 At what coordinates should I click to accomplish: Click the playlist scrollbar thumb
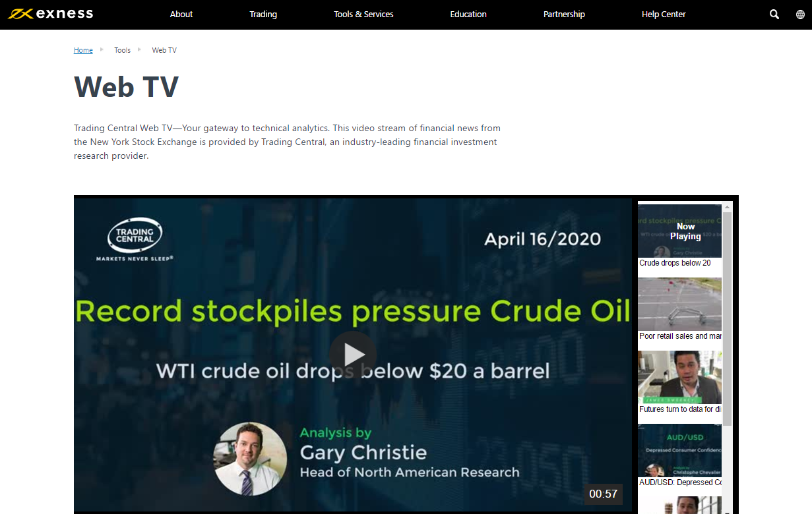tap(727, 318)
